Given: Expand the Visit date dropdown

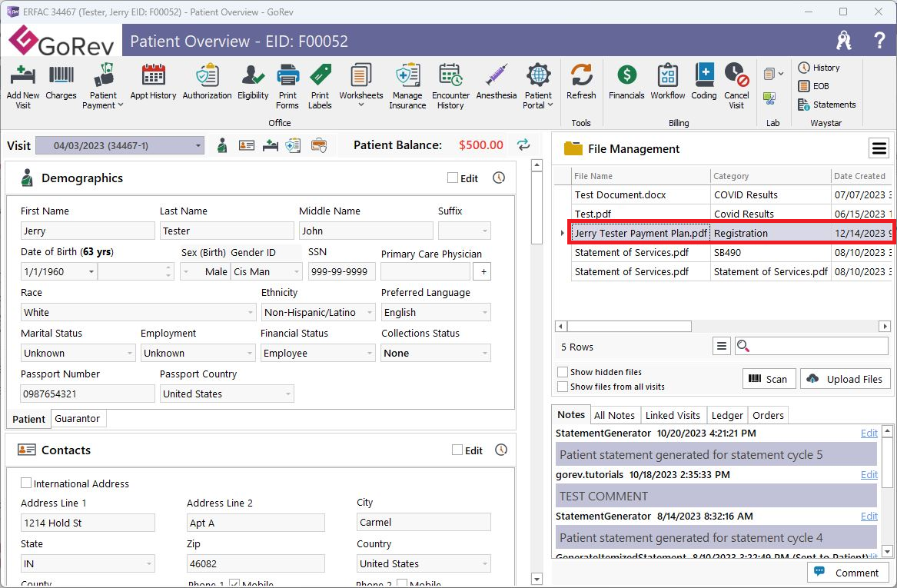Looking at the screenshot, I should tap(198, 145).
